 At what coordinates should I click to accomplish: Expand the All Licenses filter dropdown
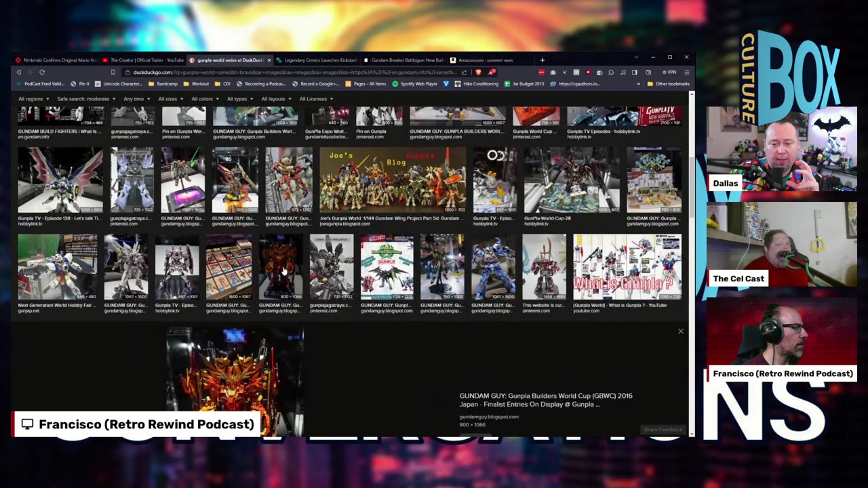pos(315,99)
